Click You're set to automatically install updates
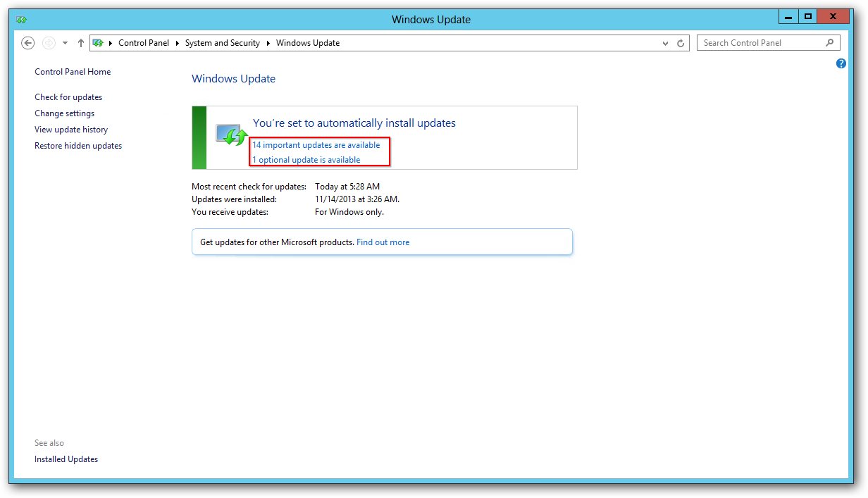 point(354,123)
